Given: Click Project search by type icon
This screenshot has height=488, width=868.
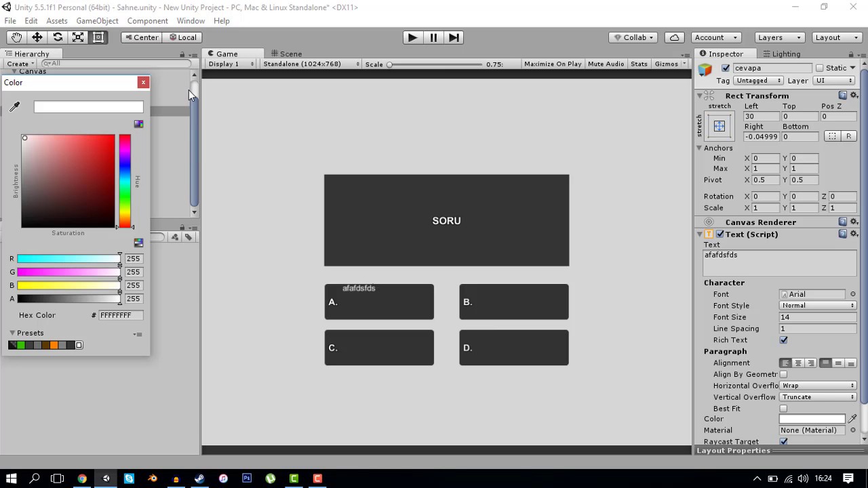Looking at the screenshot, I should point(175,237).
